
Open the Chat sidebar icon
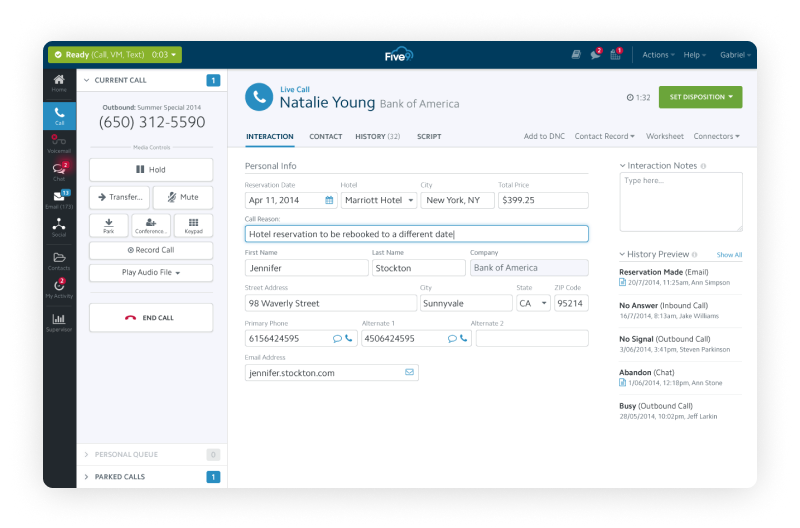(x=59, y=171)
